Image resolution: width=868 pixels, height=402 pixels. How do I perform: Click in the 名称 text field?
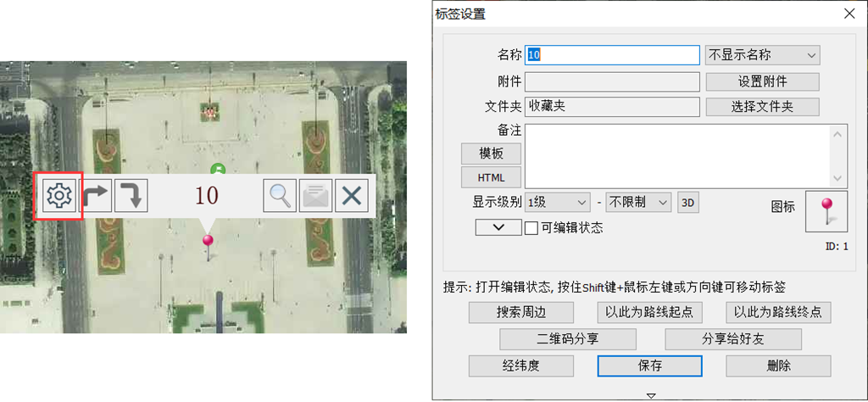click(x=612, y=55)
